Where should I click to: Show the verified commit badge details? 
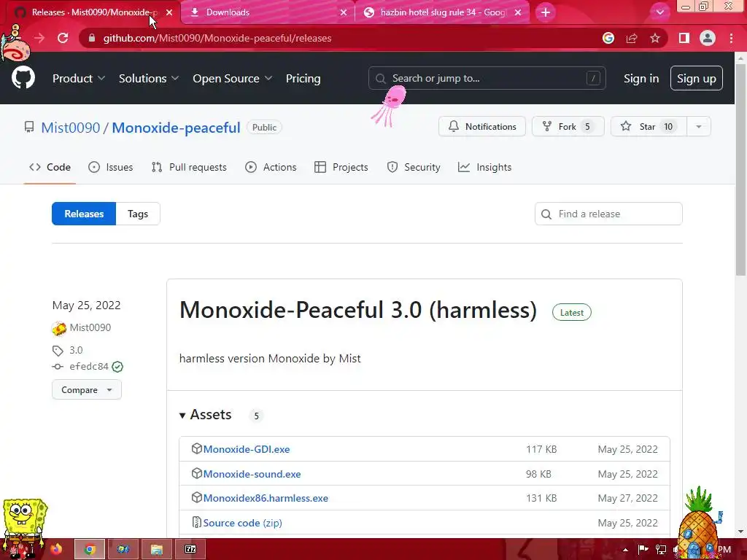point(117,367)
